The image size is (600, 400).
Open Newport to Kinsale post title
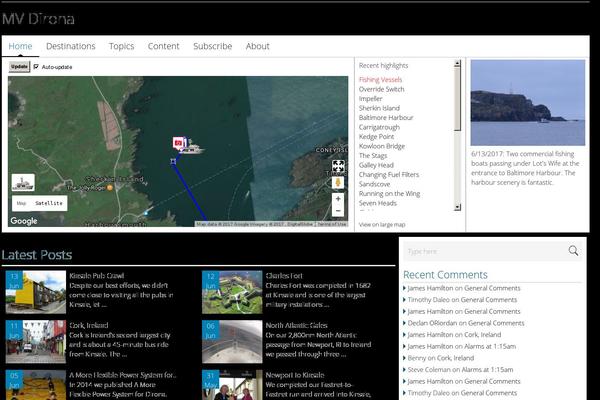point(295,375)
